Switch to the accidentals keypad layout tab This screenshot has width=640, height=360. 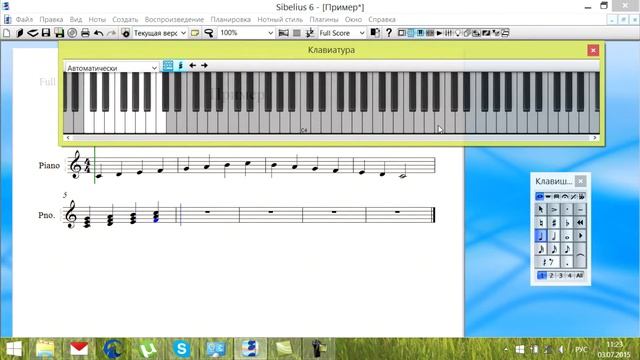click(582, 197)
